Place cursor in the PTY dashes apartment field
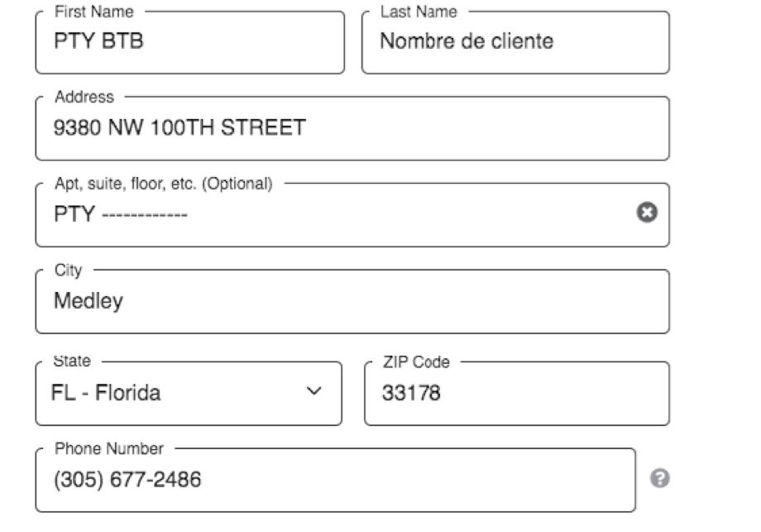The width and height of the screenshot is (761, 532). pos(335,214)
